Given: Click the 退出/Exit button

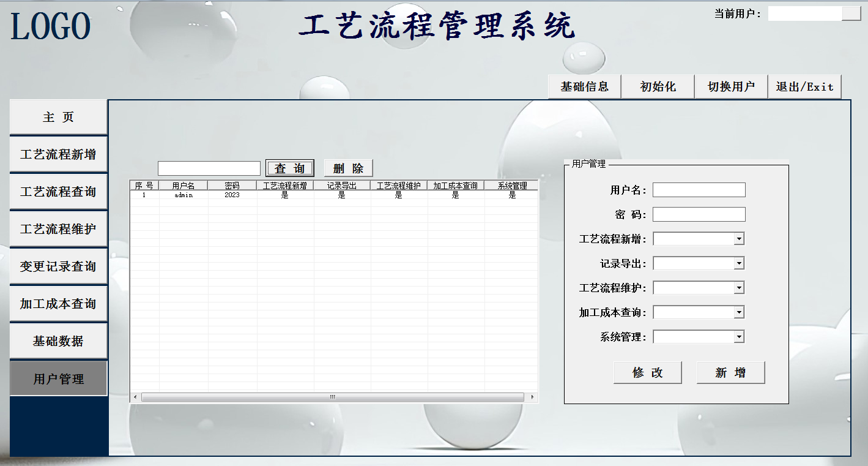Looking at the screenshot, I should point(804,87).
